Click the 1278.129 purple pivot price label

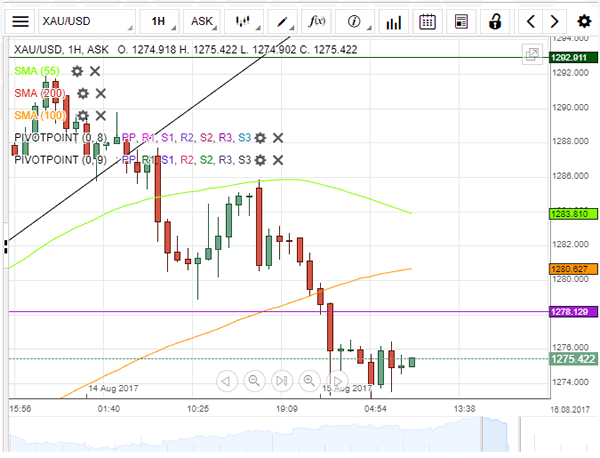click(573, 312)
